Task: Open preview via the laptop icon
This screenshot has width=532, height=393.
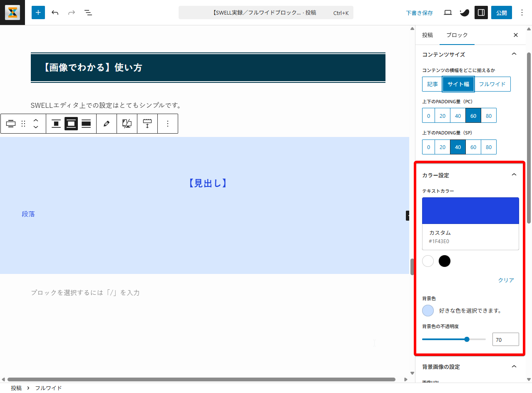Action: (448, 12)
